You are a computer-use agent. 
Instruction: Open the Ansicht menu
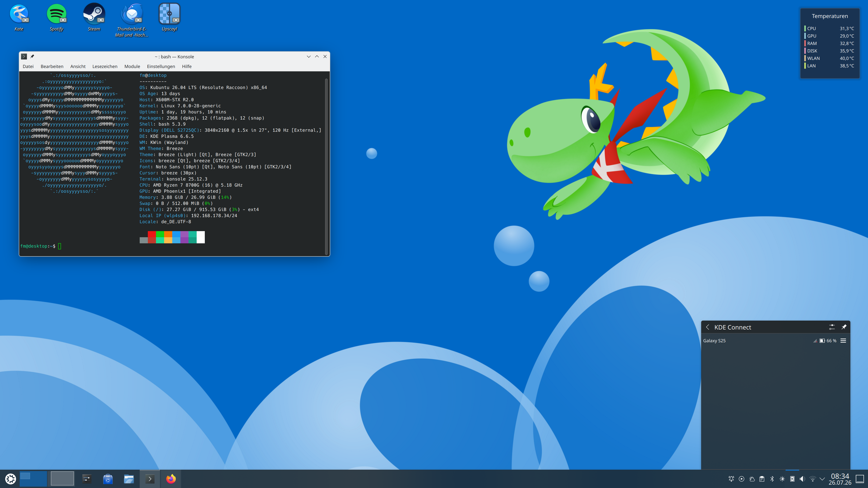pos(78,66)
